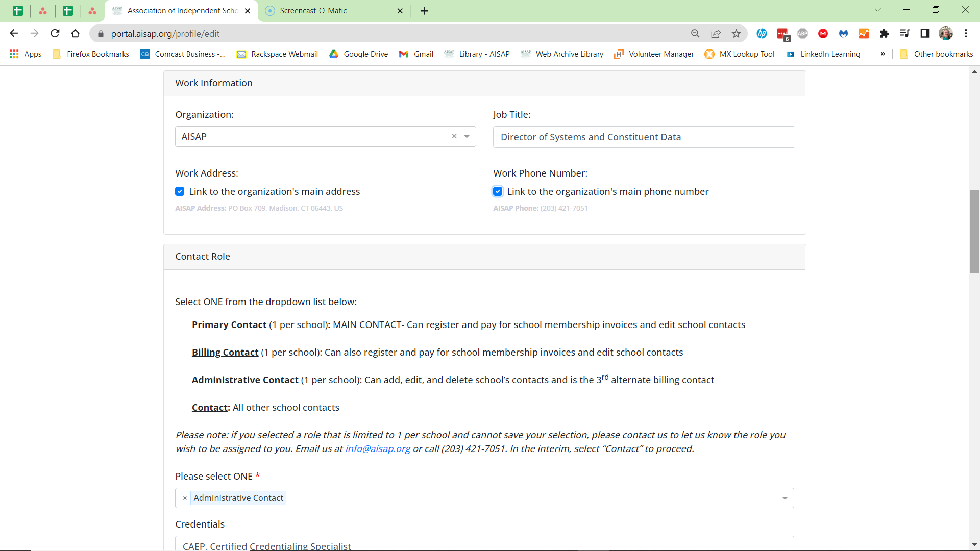The height and width of the screenshot is (551, 980).
Task: Open the tab search chevron
Action: tap(877, 9)
